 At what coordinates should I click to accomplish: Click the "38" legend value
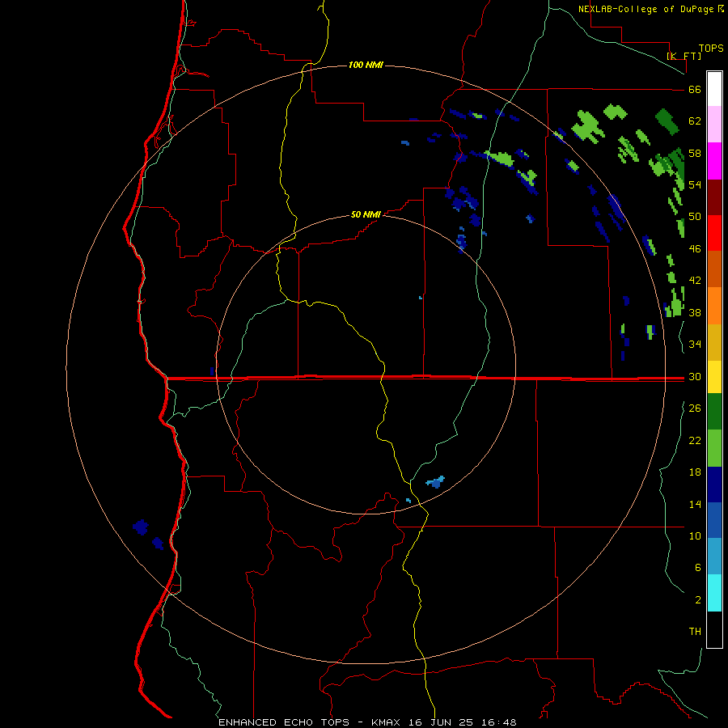[695, 312]
